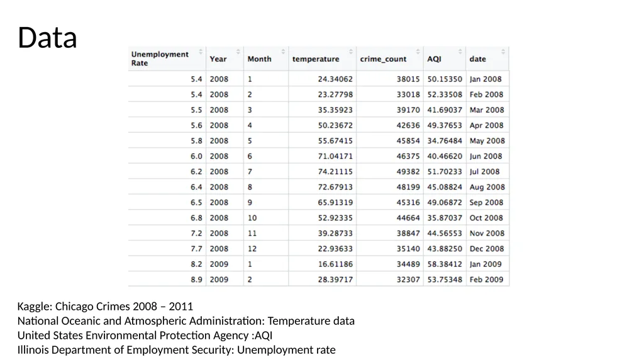Image resolution: width=644 pixels, height=362 pixels.
Task: Select unemployment rate value 8.9
Action: point(196,280)
